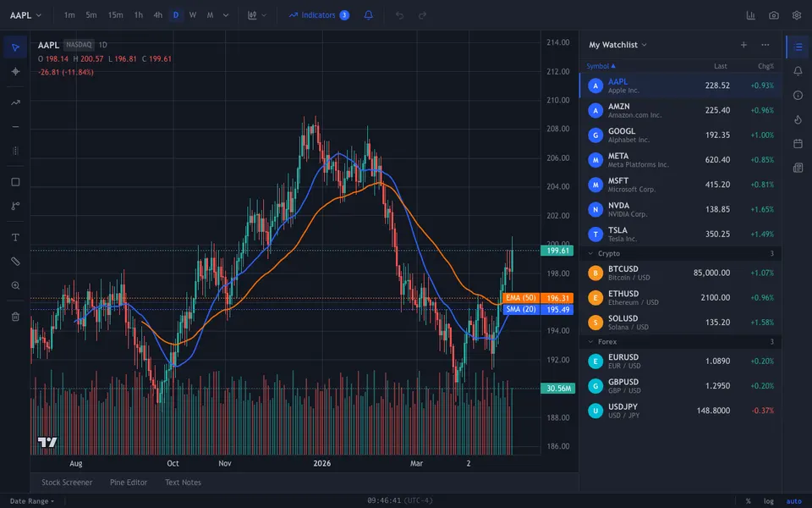Select TSLA in the watchlist
This screenshot has height=508, width=812.
coord(680,235)
